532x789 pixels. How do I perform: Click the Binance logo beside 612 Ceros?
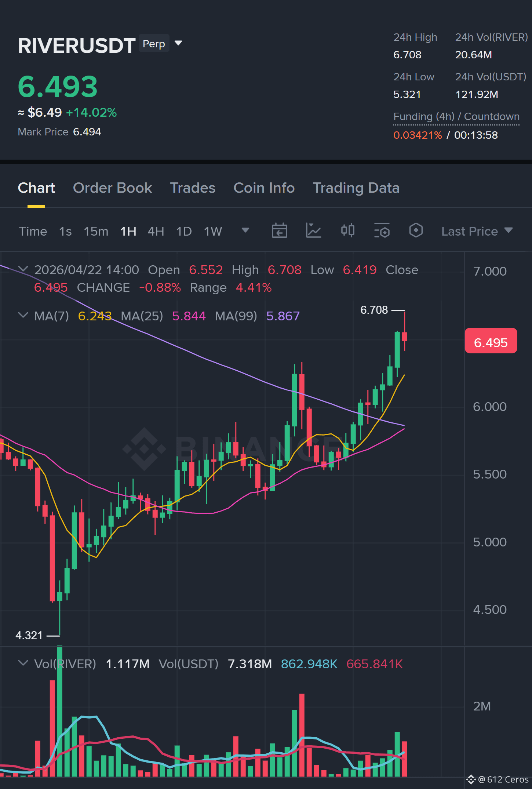[x=471, y=779]
